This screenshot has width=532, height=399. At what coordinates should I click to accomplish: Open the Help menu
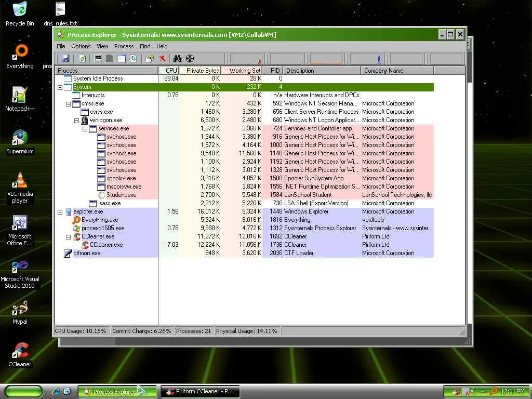point(162,46)
